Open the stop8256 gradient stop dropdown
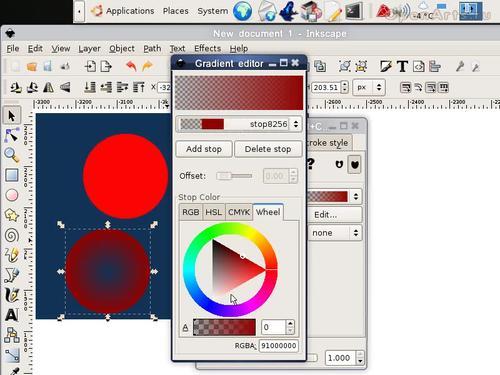The height and width of the screenshot is (375, 500). click(239, 124)
